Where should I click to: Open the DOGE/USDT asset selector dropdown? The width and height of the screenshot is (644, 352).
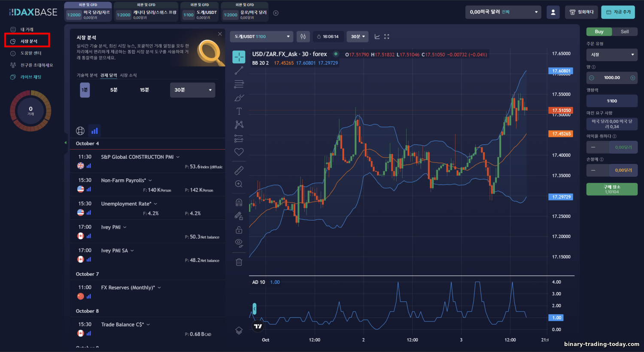[261, 36]
